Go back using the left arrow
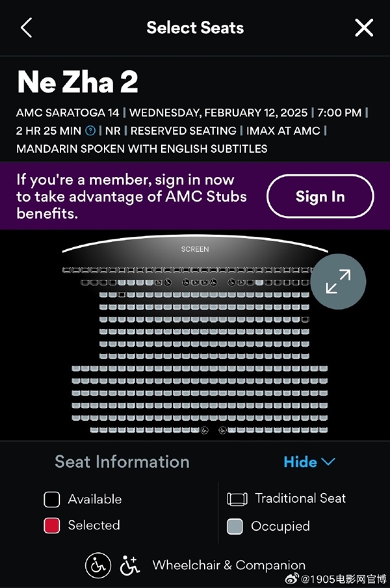Screen dimensions: 390x588 pyautogui.click(x=27, y=28)
